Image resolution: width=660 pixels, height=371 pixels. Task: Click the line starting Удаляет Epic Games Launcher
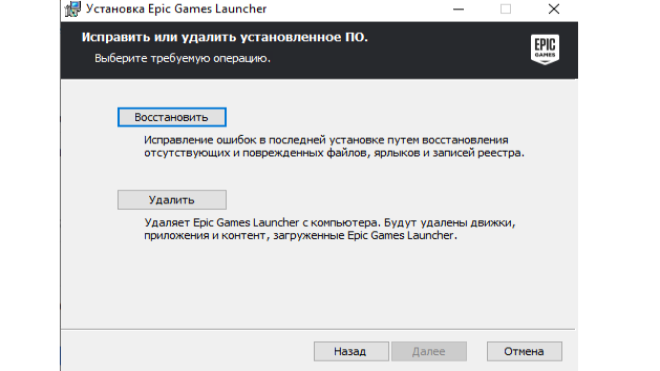(x=330, y=222)
